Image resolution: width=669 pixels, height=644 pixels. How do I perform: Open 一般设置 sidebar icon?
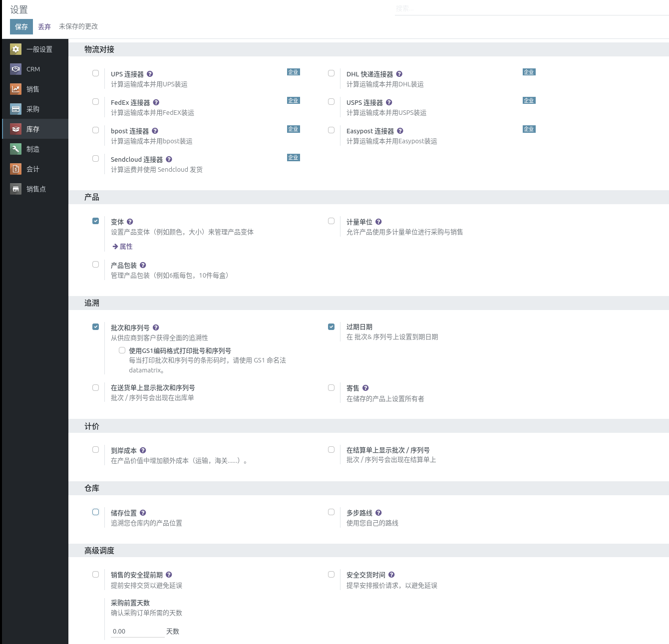(16, 49)
